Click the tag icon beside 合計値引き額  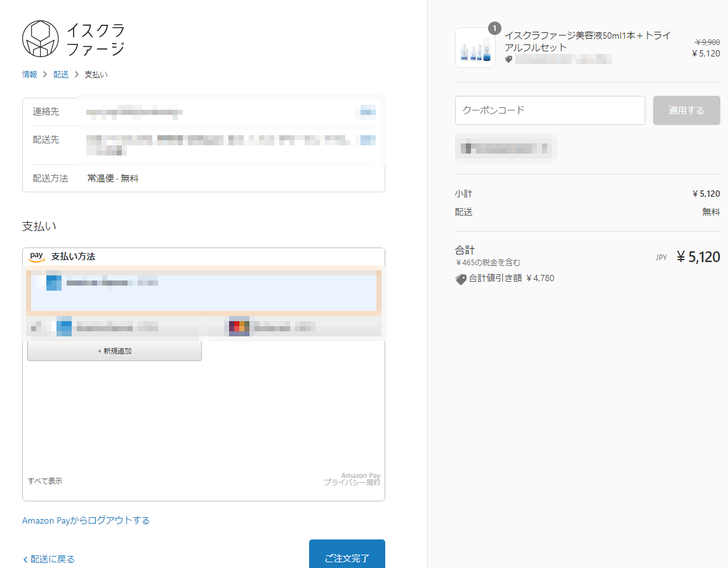pos(461,279)
